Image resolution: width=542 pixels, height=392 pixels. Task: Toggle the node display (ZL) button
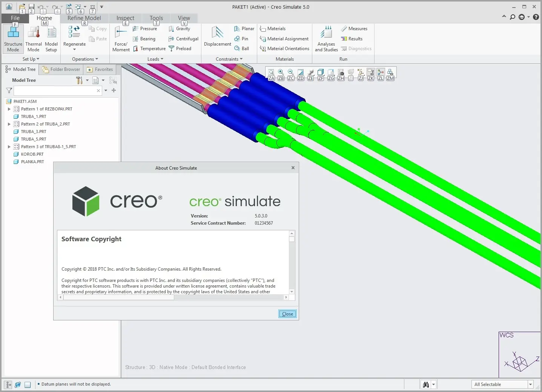pyautogui.click(x=381, y=72)
